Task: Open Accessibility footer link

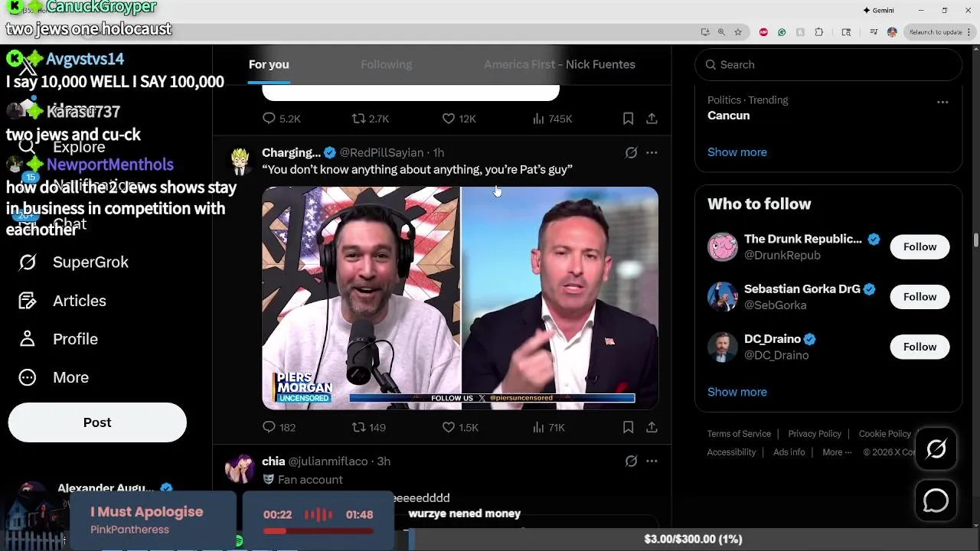Action: (731, 452)
